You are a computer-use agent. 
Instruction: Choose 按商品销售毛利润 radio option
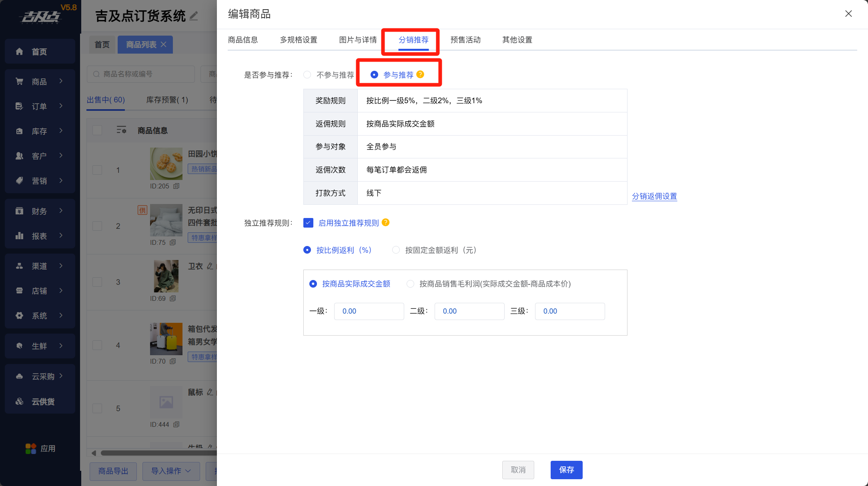pyautogui.click(x=410, y=284)
